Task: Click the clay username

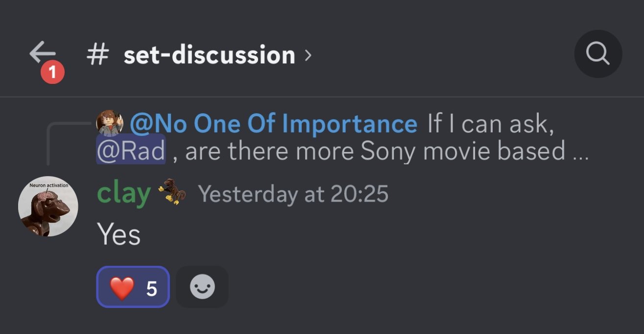Action: [123, 194]
